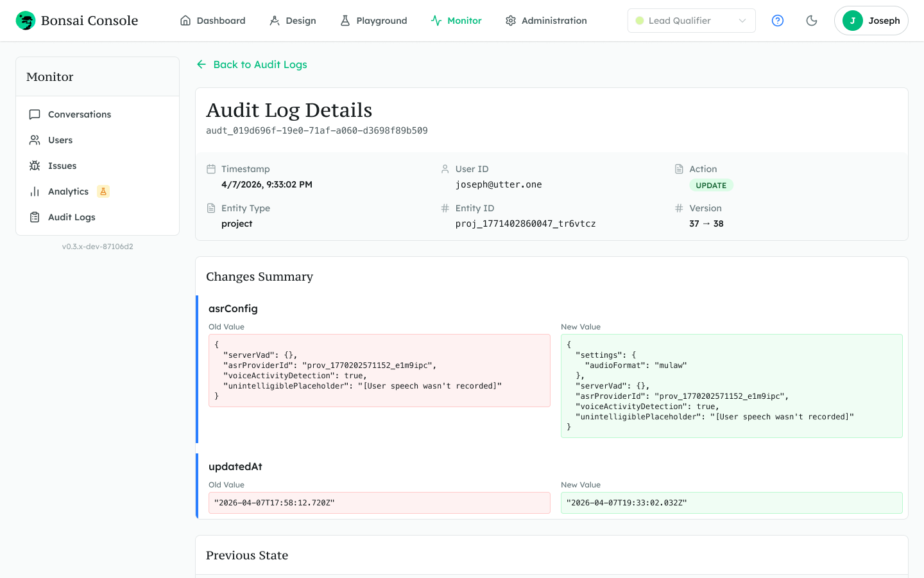Click the Bonsai Console logo icon
Viewport: 924px width, 578px height.
pyautogui.click(x=26, y=21)
